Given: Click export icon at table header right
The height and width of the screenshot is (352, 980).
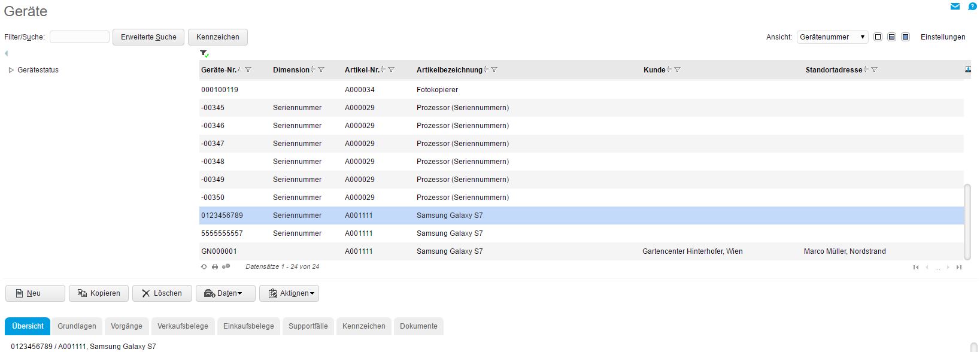Looking at the screenshot, I should [x=967, y=69].
